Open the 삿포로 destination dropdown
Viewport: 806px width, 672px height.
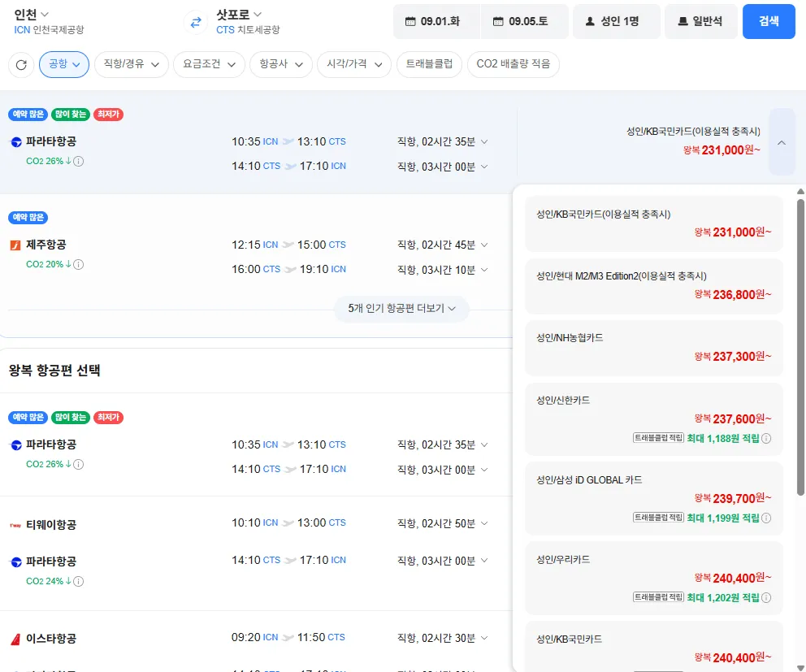(x=239, y=15)
